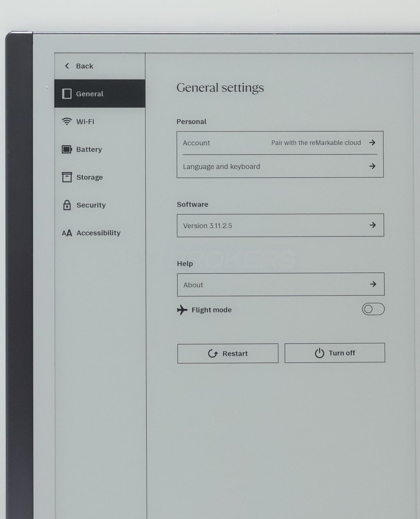Select the General tablet icon
Image resolution: width=420 pixels, height=519 pixels.
[67, 94]
